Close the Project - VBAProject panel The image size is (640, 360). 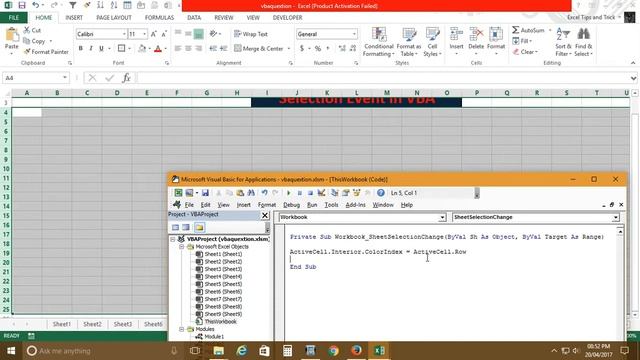coord(265,215)
